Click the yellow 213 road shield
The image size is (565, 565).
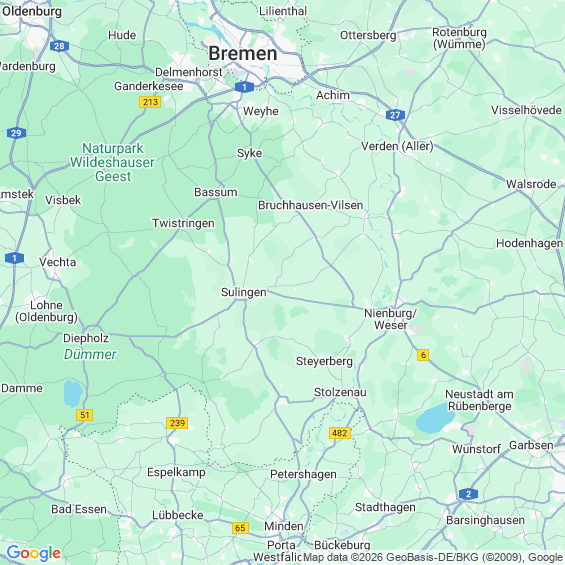(150, 102)
